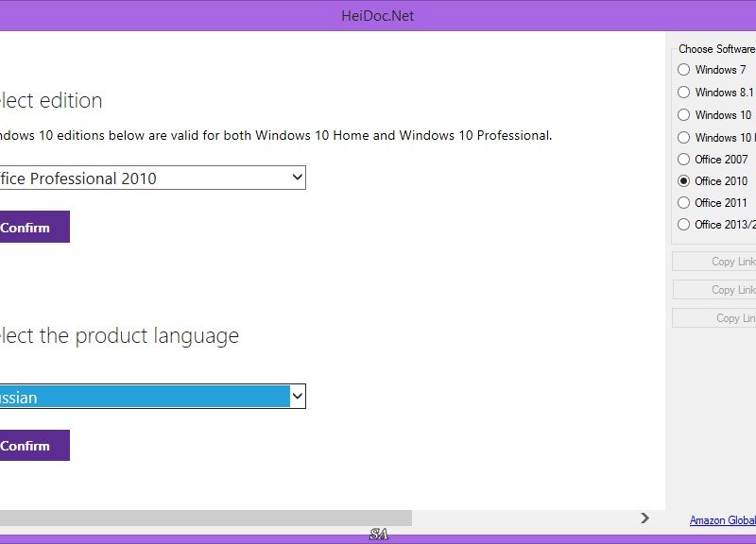
Task: Open the Amazon Global link
Action: [723, 520]
